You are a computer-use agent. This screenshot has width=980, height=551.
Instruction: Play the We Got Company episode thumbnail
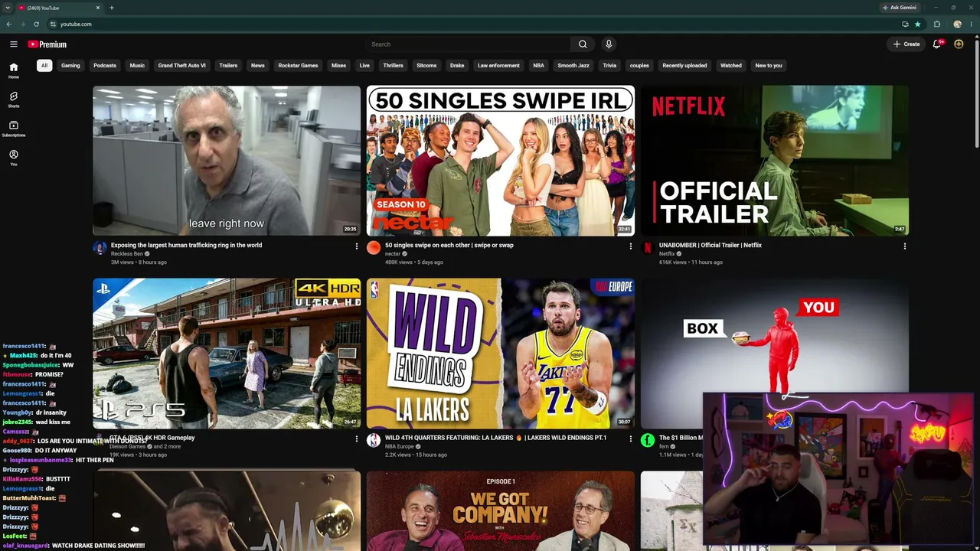tap(501, 510)
